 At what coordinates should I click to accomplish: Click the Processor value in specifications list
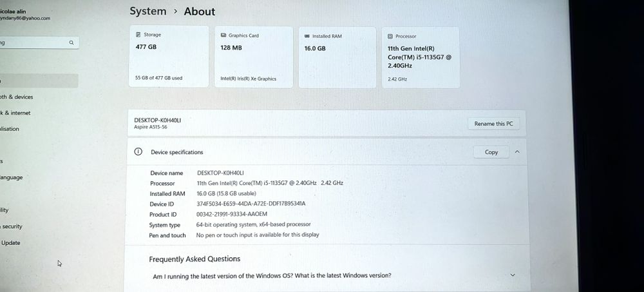point(270,183)
